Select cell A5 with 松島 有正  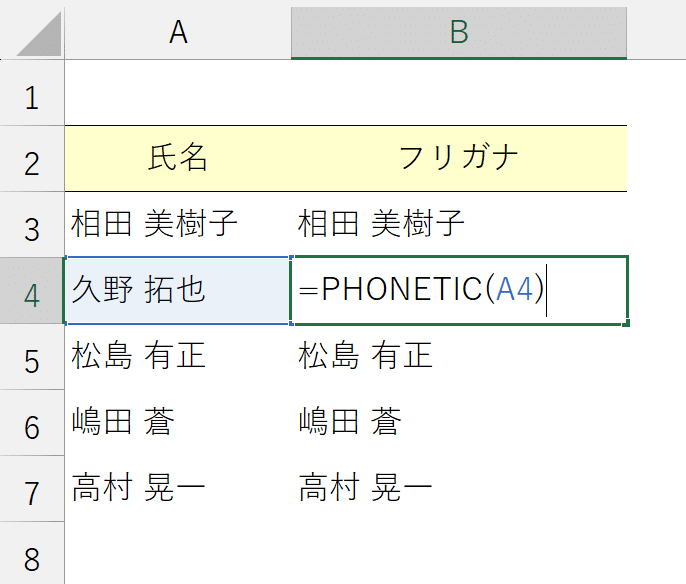178,357
